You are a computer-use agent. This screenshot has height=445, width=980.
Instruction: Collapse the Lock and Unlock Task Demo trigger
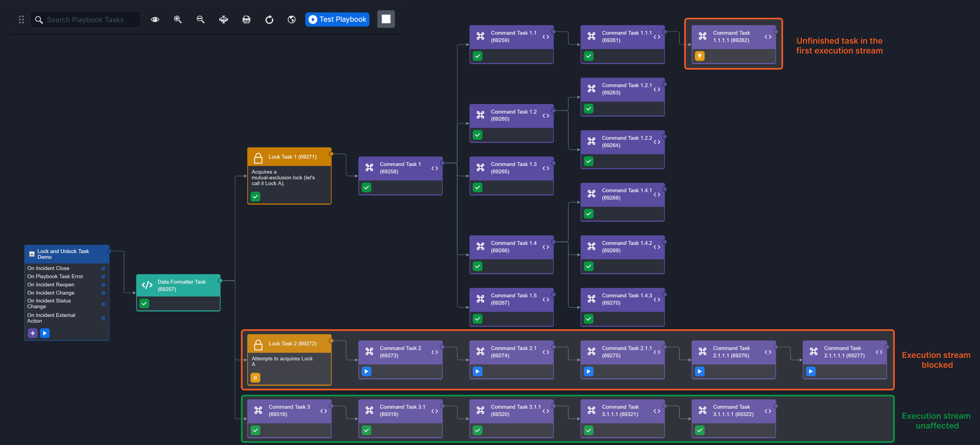pyautogui.click(x=32, y=254)
